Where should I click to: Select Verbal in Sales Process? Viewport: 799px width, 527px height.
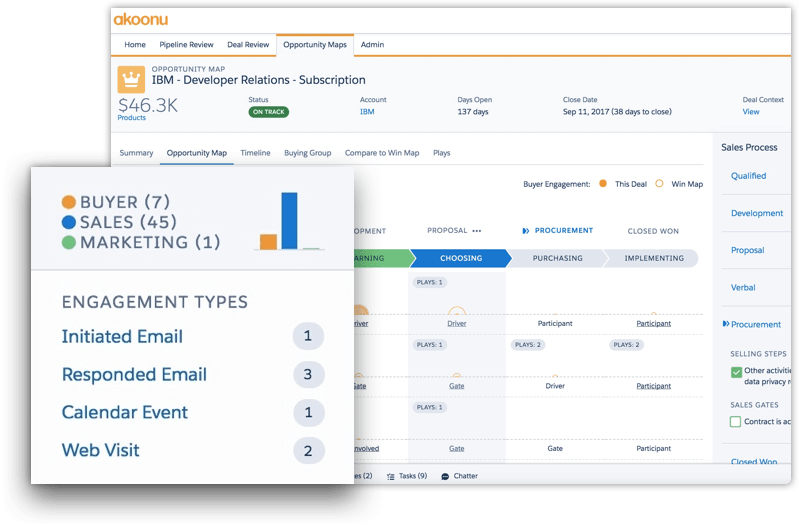pos(743,287)
